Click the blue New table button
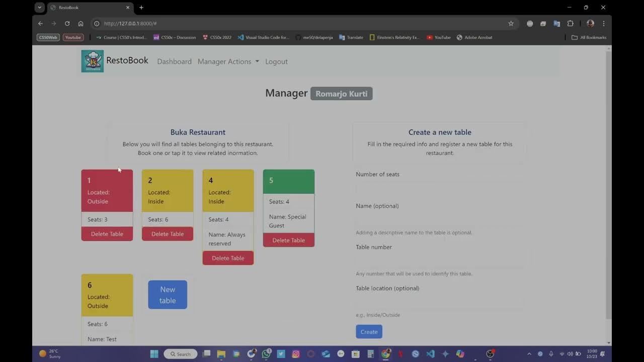Screen dimensions: 644x362 click(x=168, y=295)
